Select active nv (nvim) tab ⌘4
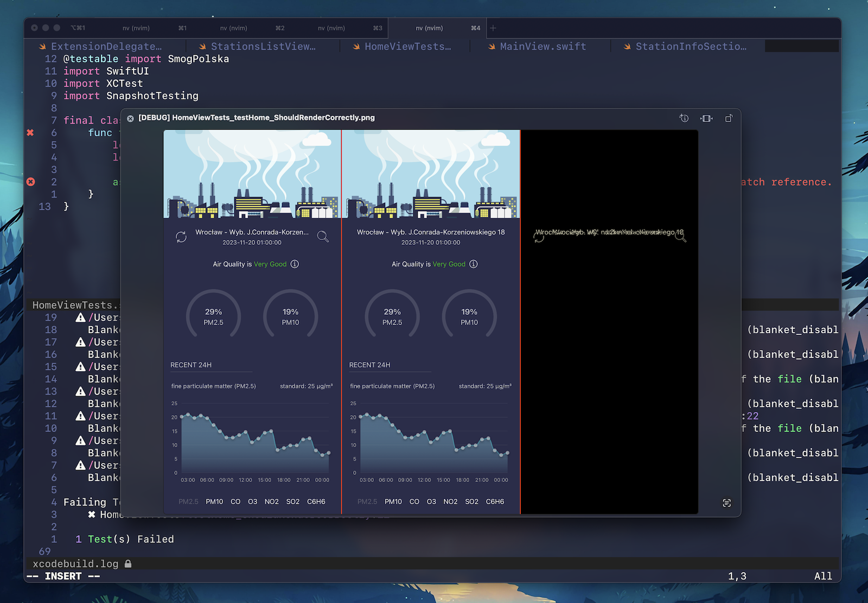 pyautogui.click(x=437, y=28)
